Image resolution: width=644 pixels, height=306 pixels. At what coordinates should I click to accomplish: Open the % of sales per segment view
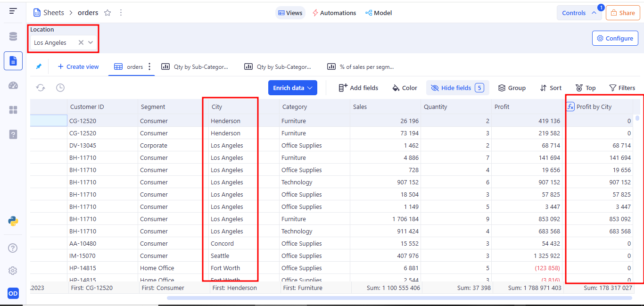tap(361, 66)
